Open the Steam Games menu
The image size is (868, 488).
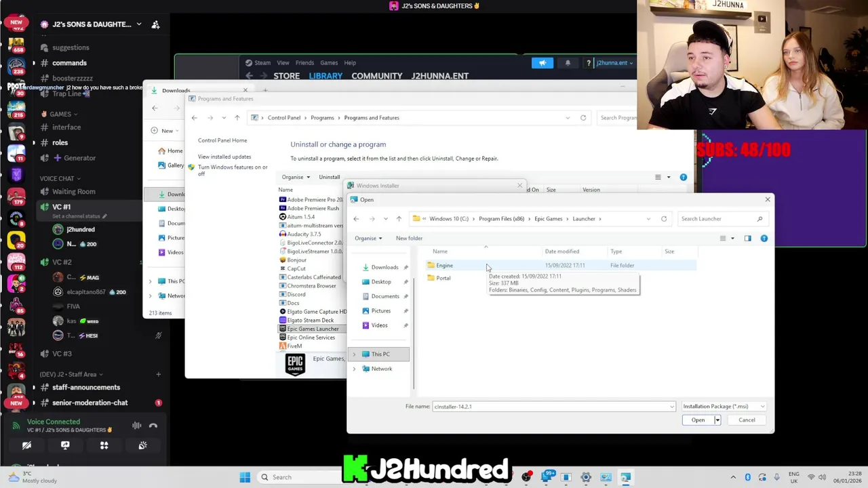[x=329, y=63]
